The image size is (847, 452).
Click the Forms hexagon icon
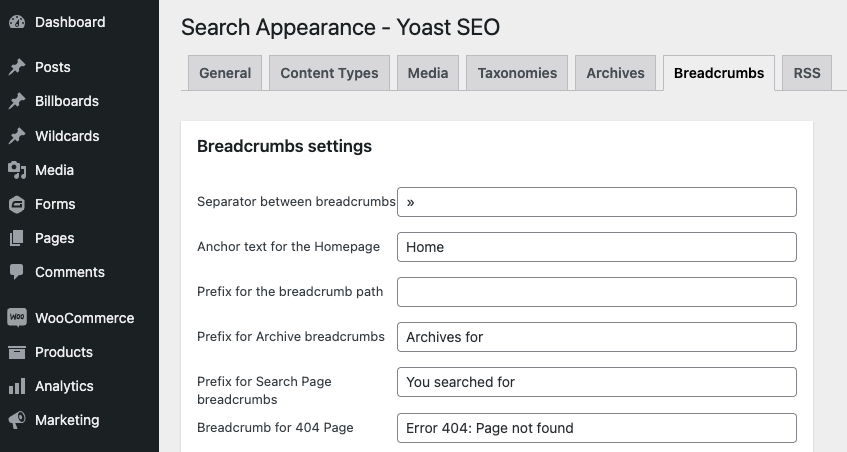click(17, 204)
